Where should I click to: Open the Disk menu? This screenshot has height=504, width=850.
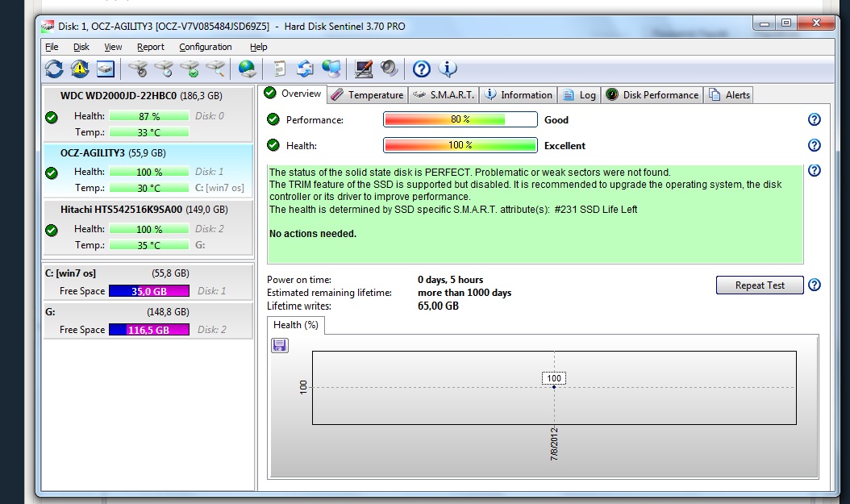81,47
